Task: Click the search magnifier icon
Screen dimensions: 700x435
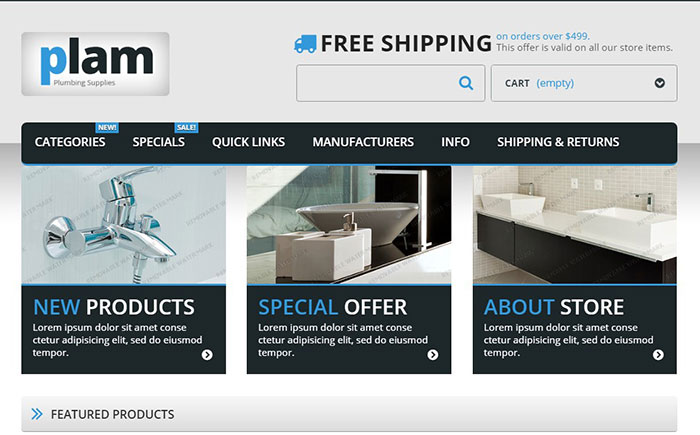Action: [x=466, y=83]
